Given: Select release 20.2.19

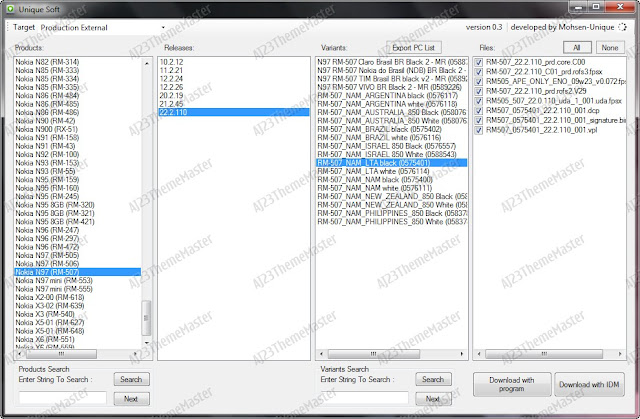Looking at the screenshot, I should 233,95.
